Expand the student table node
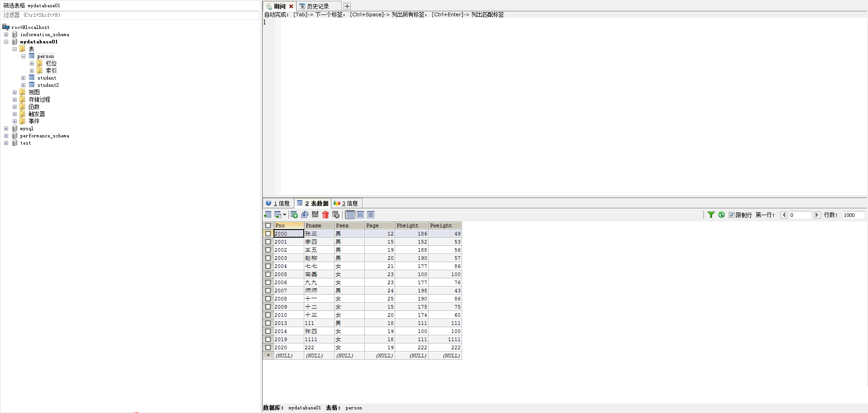This screenshot has width=868, height=413. (23, 78)
